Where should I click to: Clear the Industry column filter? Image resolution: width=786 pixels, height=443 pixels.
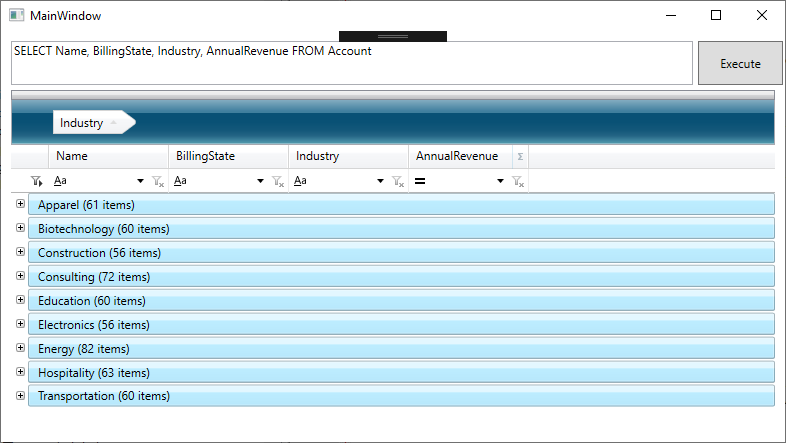click(x=398, y=182)
